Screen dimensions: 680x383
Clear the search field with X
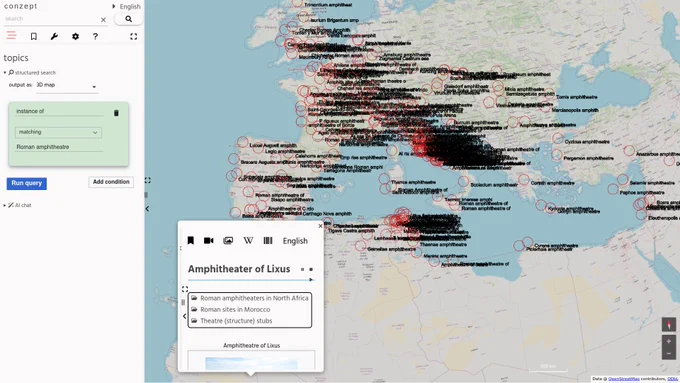(x=103, y=20)
